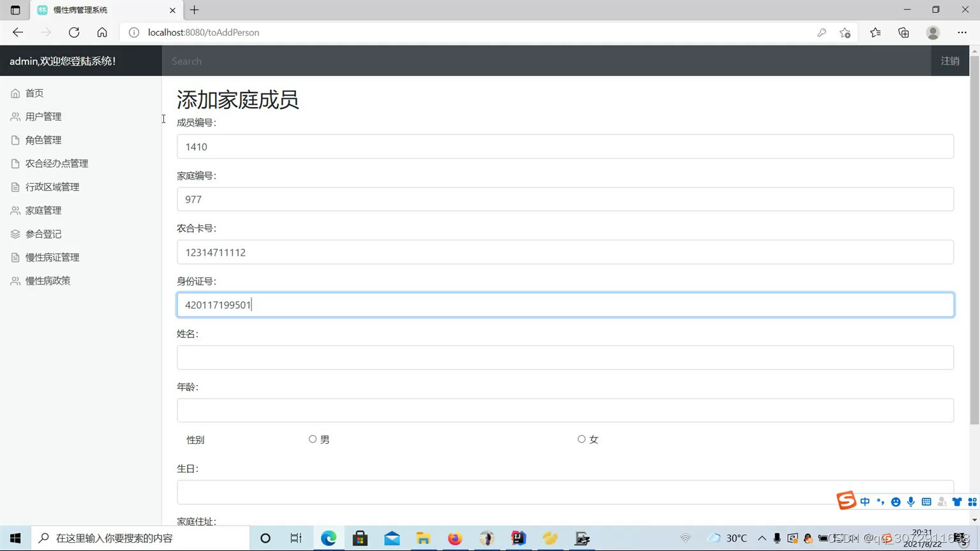
Task: Click the Wi-Fi network icon in system tray
Action: pos(685,538)
